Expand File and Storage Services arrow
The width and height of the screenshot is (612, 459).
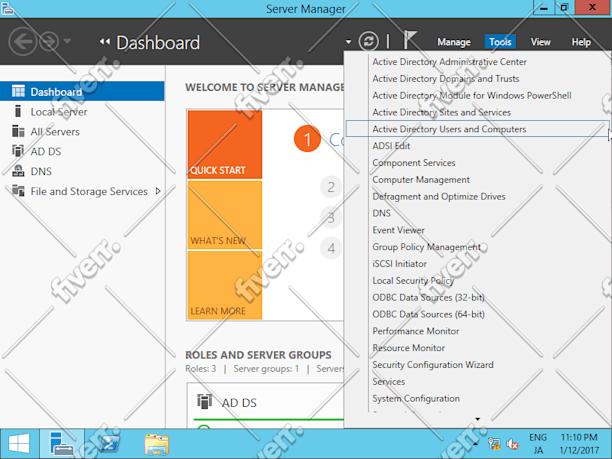[x=158, y=191]
